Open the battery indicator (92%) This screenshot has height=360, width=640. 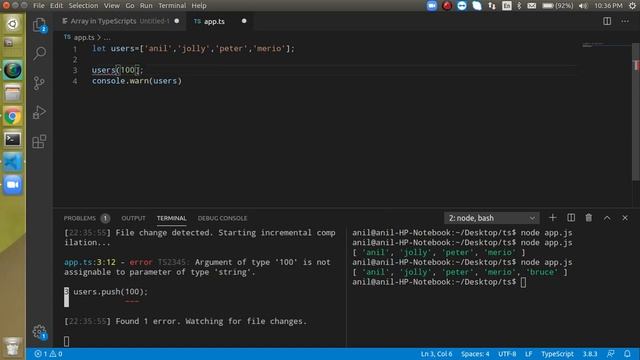(x=558, y=6)
